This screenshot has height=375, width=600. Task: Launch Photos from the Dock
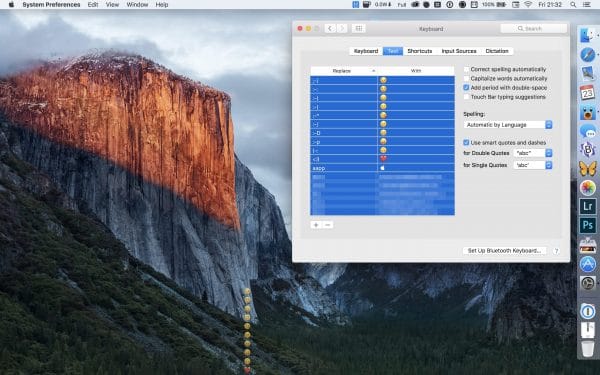(587, 188)
